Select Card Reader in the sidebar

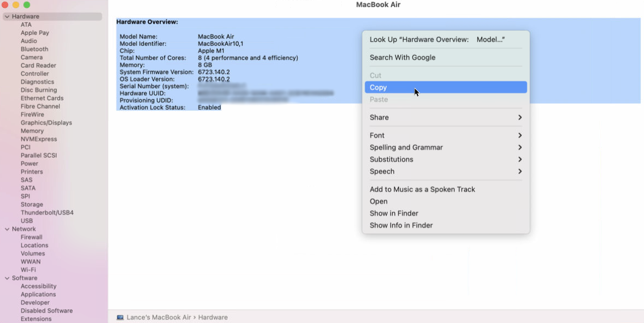point(38,65)
